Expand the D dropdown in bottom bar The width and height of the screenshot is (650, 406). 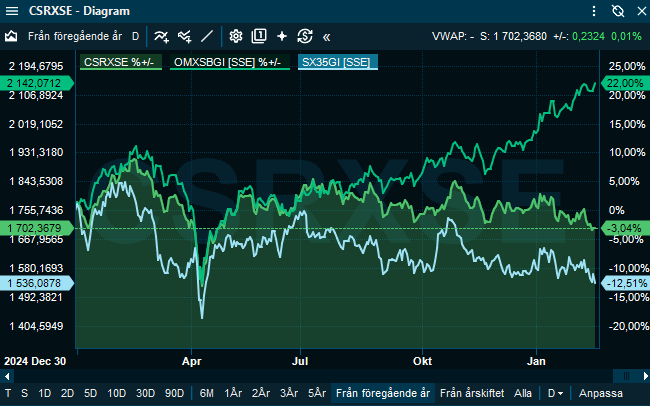pos(553,393)
